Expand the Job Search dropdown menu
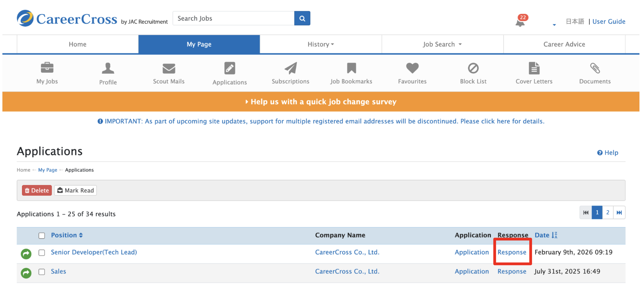This screenshot has width=644, height=295. pos(442,44)
